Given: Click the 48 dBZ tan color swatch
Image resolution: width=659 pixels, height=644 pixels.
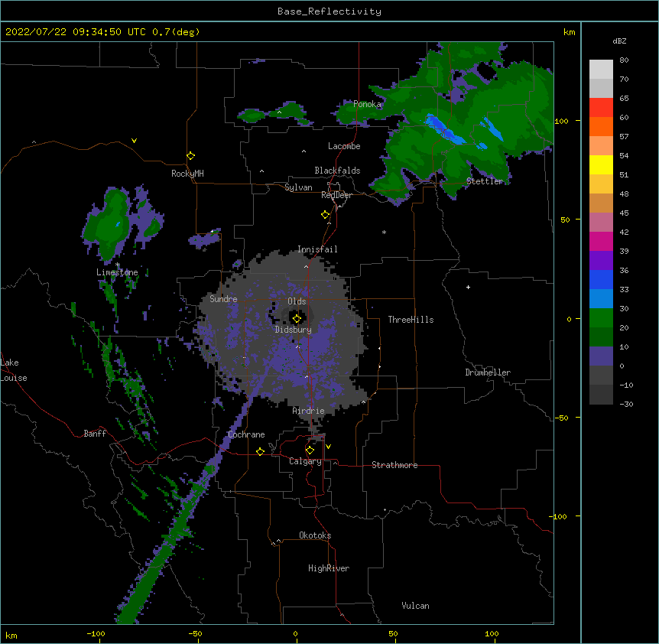Looking at the screenshot, I should 601,203.
